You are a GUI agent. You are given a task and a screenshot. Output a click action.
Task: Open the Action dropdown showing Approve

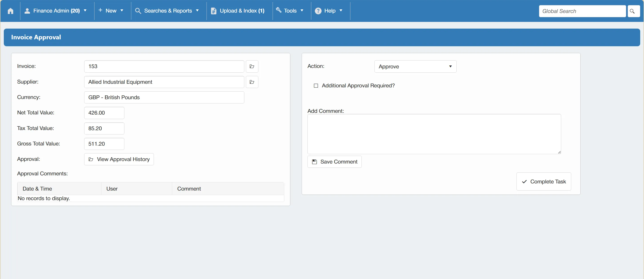tap(415, 67)
